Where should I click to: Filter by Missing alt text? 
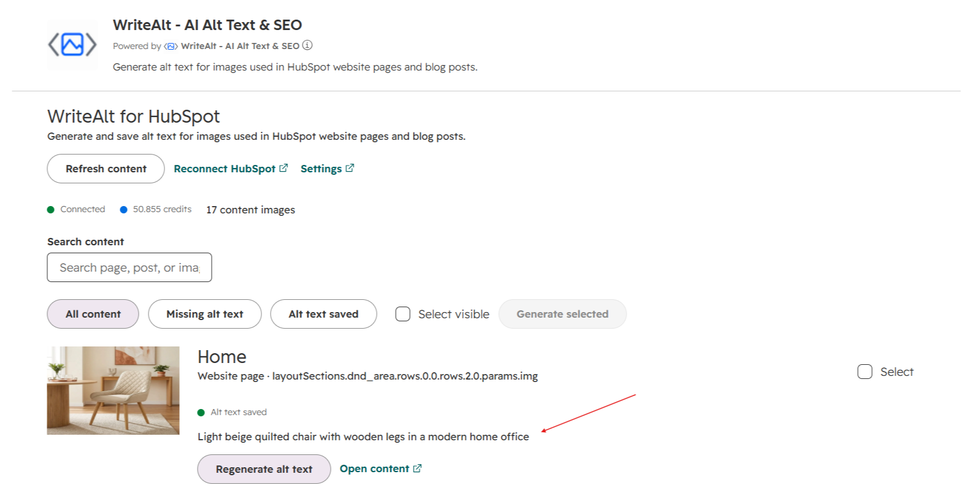point(205,314)
